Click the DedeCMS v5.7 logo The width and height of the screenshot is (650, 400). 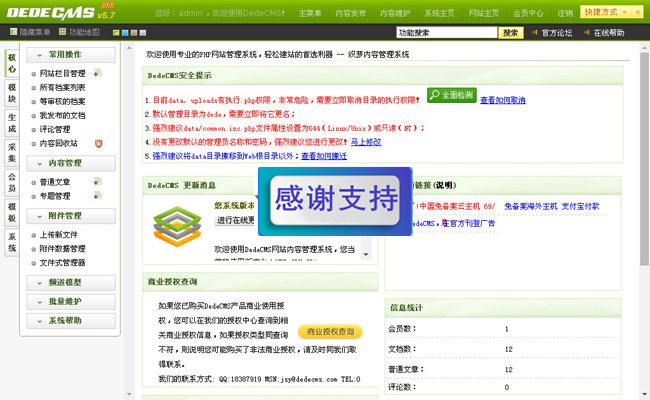click(x=61, y=12)
